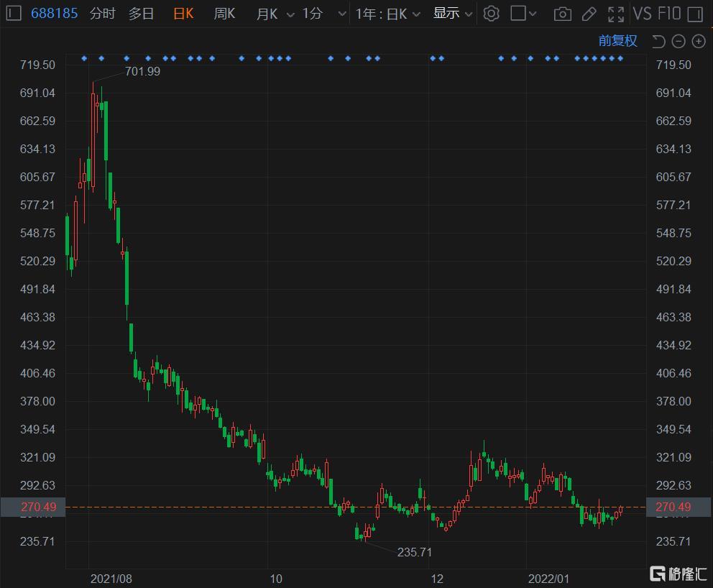The height and width of the screenshot is (588, 713).
Task: Enter fullscreen chart mode
Action: [x=616, y=14]
